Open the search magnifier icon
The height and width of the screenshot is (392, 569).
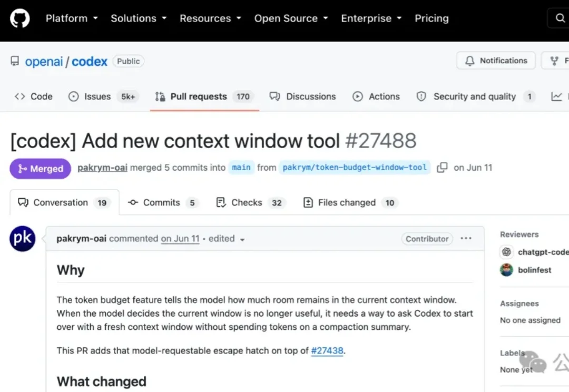560,18
